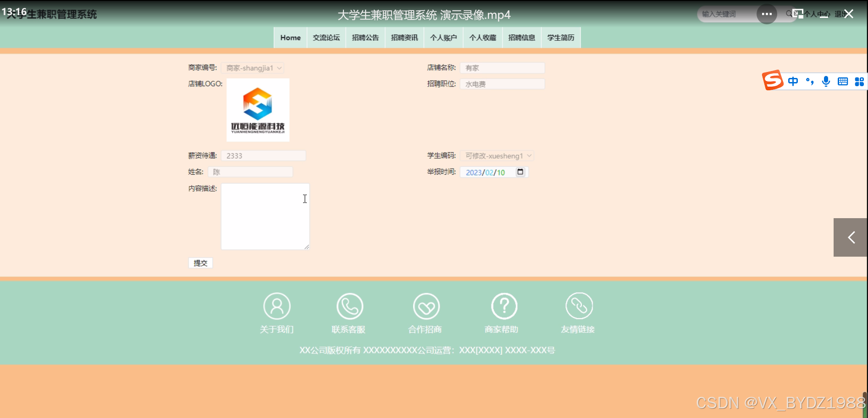Submit the form with the 提交 button

(x=200, y=263)
